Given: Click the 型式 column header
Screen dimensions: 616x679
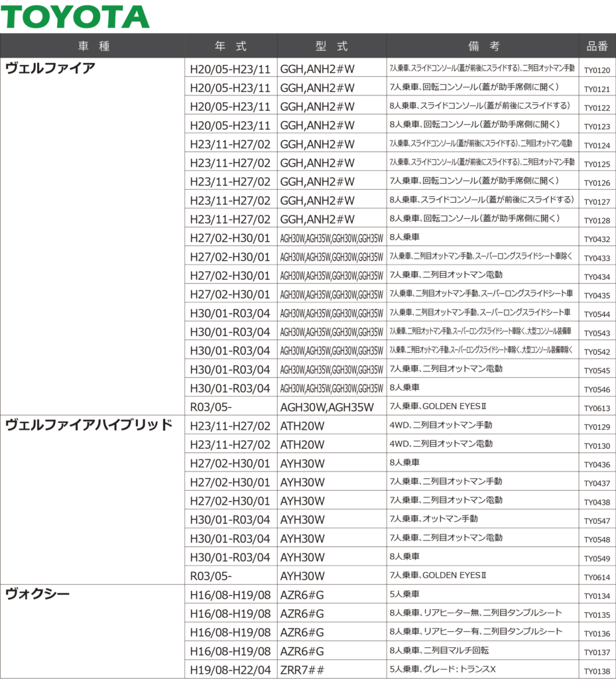Looking at the screenshot, I should coord(332,46).
